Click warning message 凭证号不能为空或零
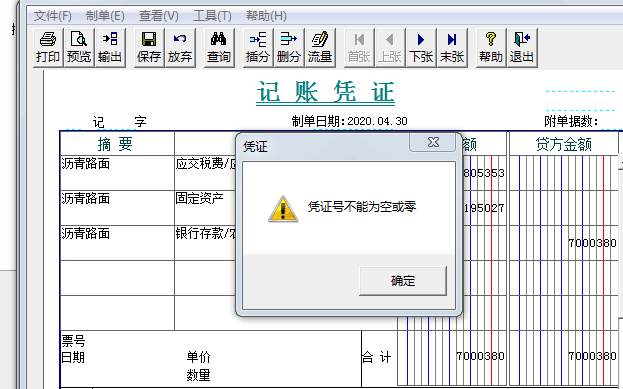This screenshot has height=389, width=623. (362, 207)
